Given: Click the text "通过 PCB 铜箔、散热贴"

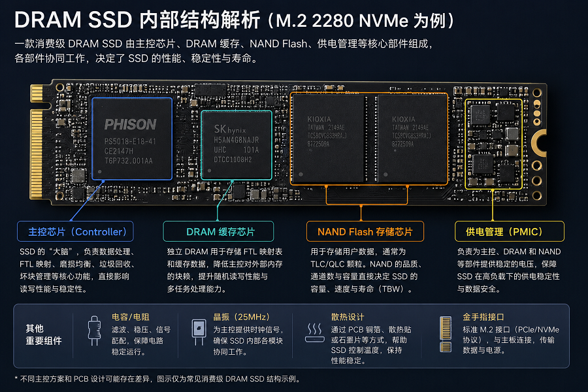Looking at the screenshot, I should [x=371, y=330].
